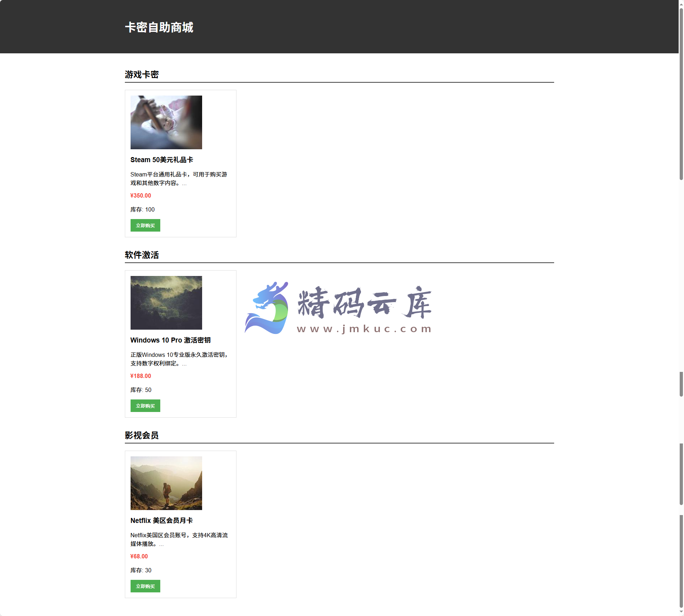Screen dimensions: 684x616
Task: Click the Netflix美国区会员账号 description text
Action: tap(179, 539)
